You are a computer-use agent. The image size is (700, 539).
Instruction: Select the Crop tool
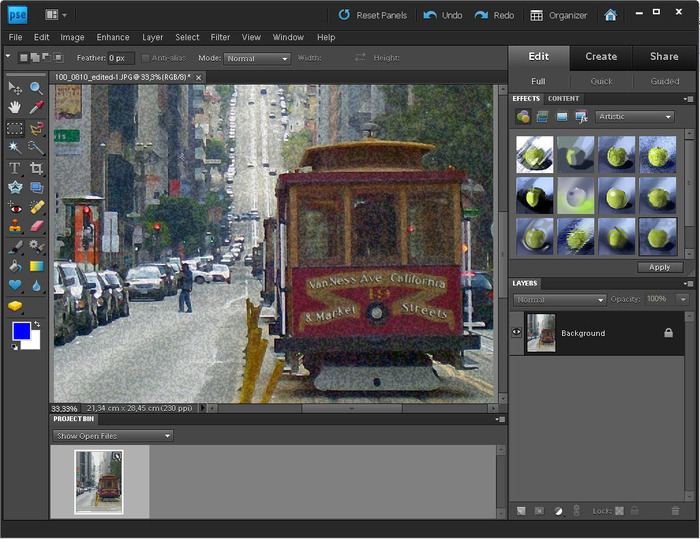(x=36, y=168)
